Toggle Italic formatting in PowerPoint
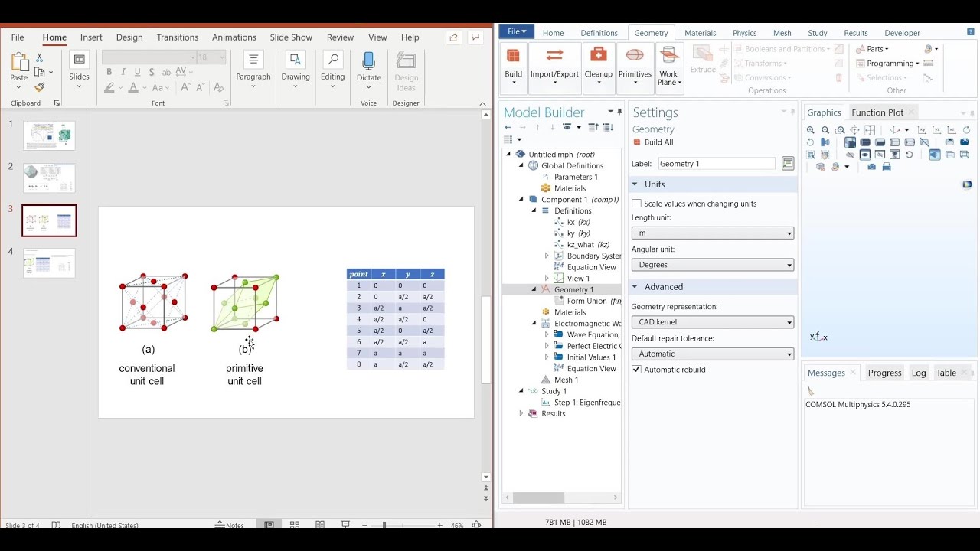980x551 pixels. click(x=123, y=72)
